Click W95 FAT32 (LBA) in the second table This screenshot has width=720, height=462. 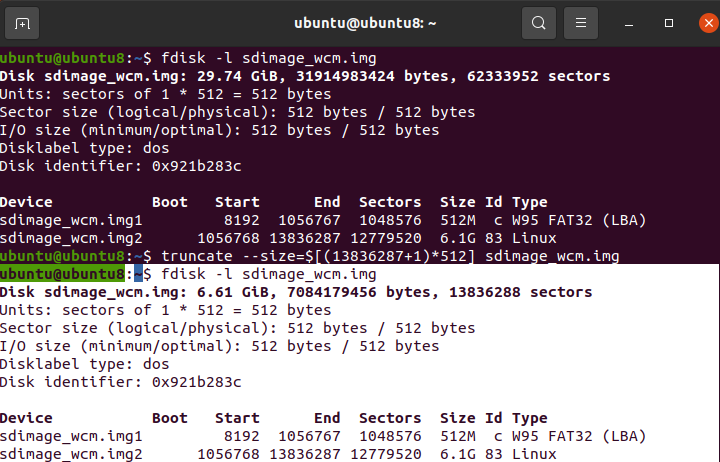(579, 436)
